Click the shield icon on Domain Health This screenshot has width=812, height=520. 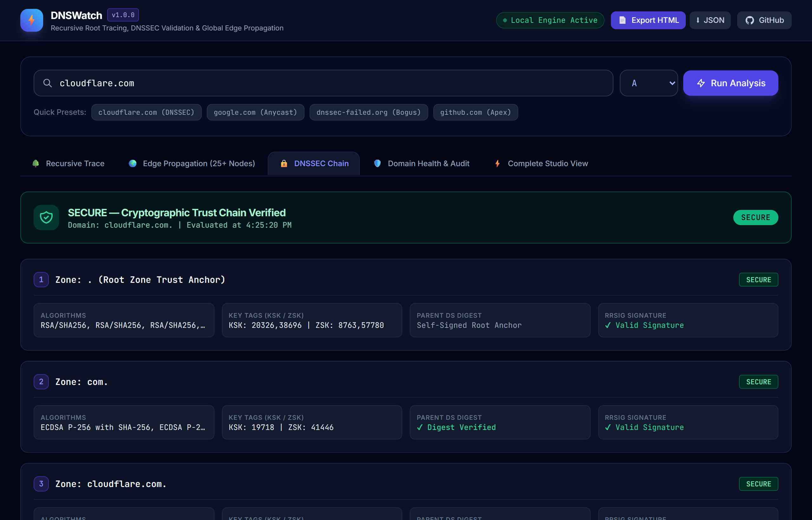tap(377, 163)
